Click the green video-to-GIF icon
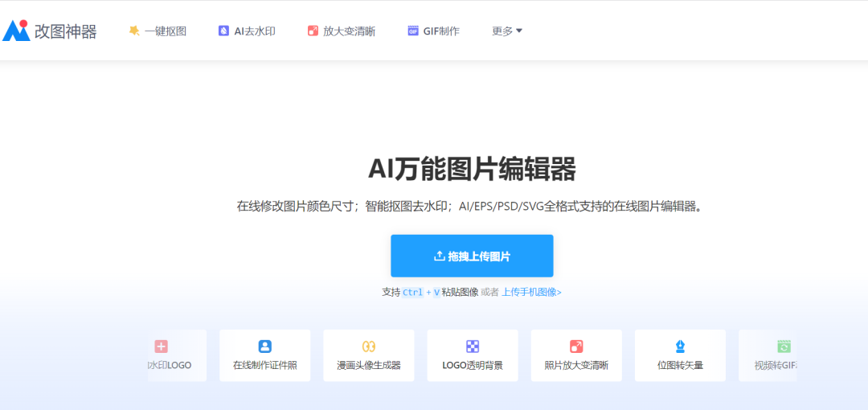Viewport: 868px width, 410px height. coord(784,346)
